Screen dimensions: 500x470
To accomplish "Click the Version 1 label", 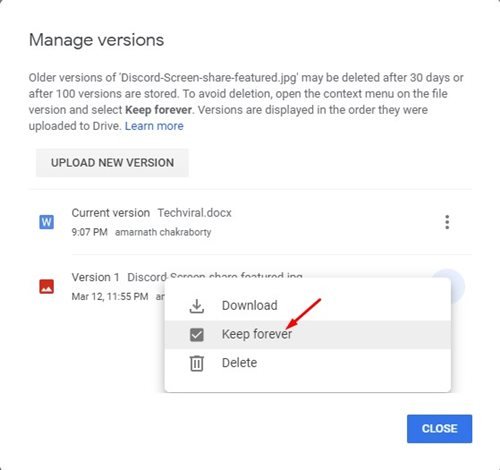I will coord(95,277).
